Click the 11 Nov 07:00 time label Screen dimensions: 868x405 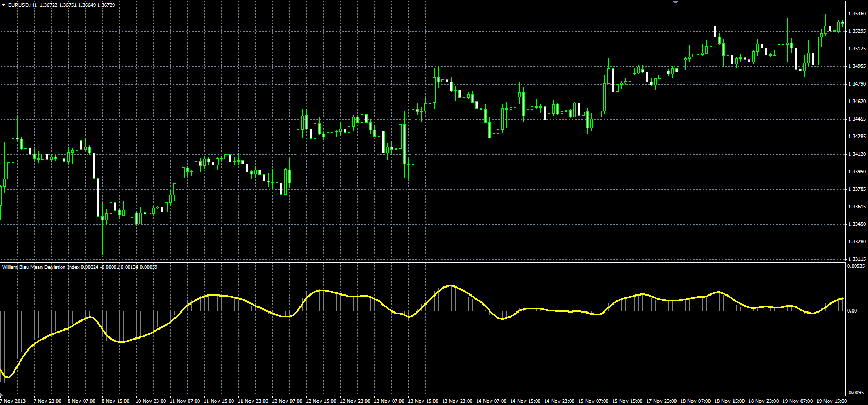185,401
